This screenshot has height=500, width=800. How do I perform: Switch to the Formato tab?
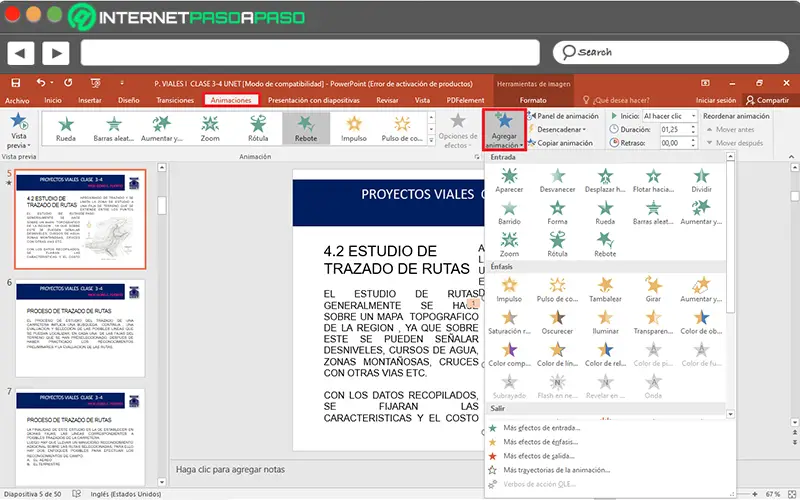point(533,101)
